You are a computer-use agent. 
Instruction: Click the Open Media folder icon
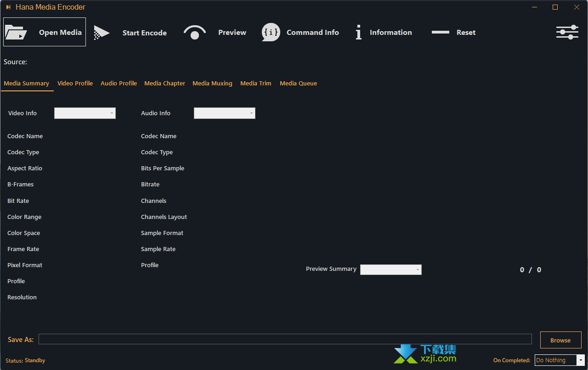(16, 33)
